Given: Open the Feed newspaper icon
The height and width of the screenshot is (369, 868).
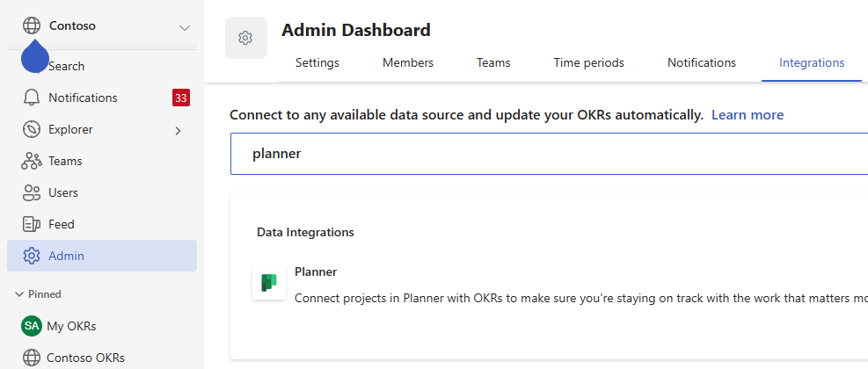Looking at the screenshot, I should pyautogui.click(x=32, y=224).
